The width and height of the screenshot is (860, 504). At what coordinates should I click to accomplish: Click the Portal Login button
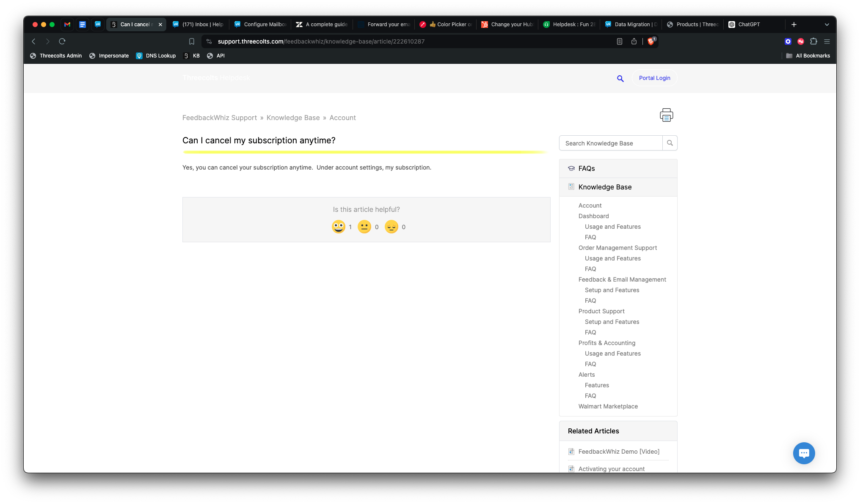[654, 78]
